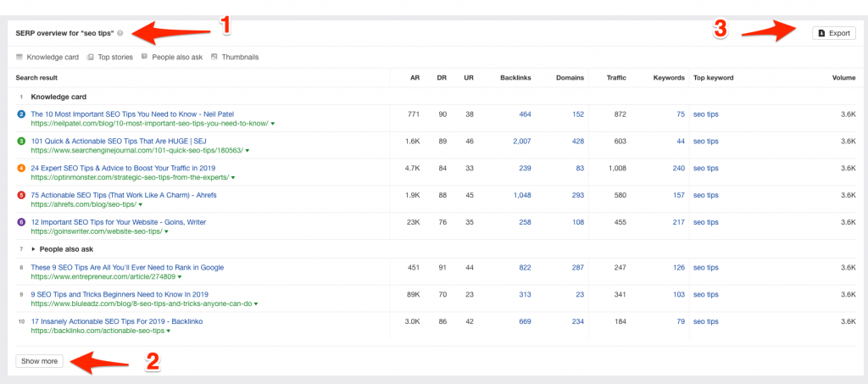
Task: Open 240 keywords for the optinmonster result
Action: point(679,168)
